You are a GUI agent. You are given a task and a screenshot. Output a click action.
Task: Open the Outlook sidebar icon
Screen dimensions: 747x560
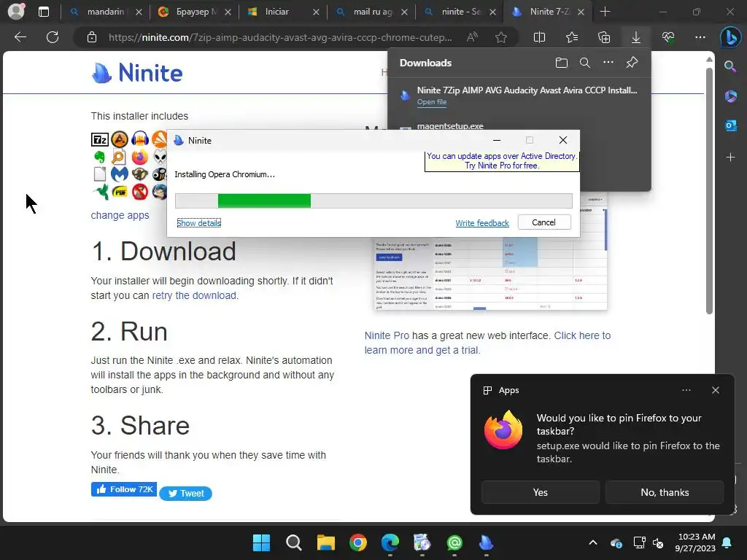click(730, 125)
